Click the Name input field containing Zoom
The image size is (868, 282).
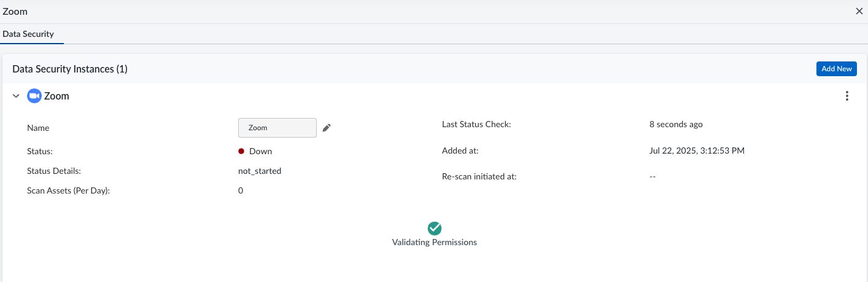click(x=277, y=128)
